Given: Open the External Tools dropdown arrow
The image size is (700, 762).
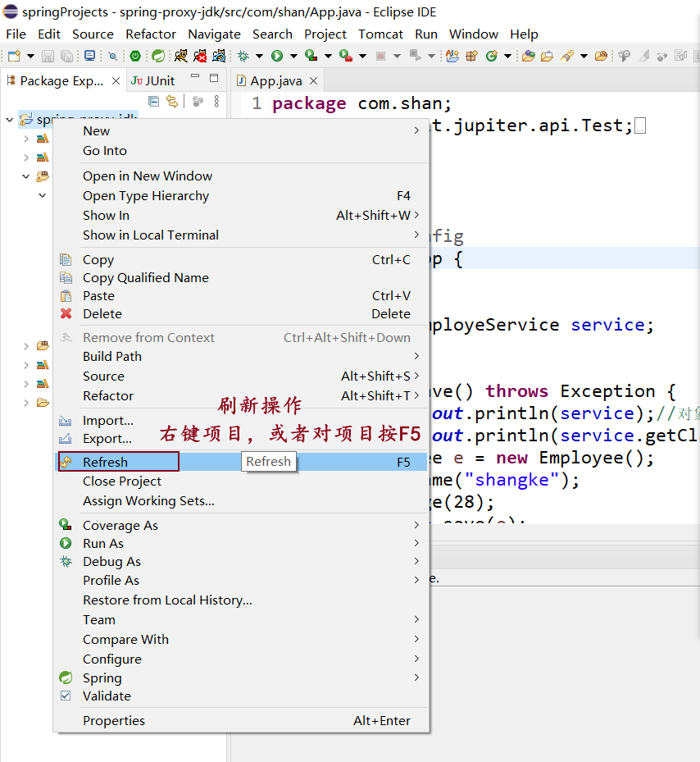Looking at the screenshot, I should [362, 57].
